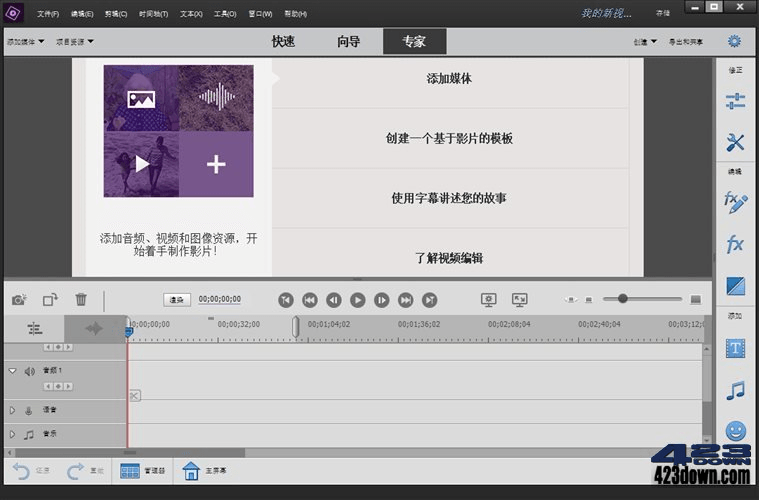Open the monitor playback settings icon
Screen dimensions: 759x500
pos(488,300)
